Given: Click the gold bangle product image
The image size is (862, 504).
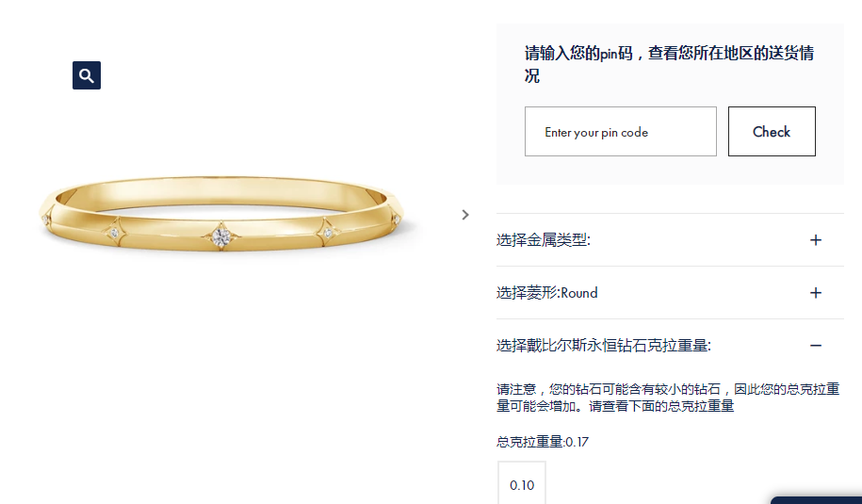Looking at the screenshot, I should pyautogui.click(x=221, y=215).
